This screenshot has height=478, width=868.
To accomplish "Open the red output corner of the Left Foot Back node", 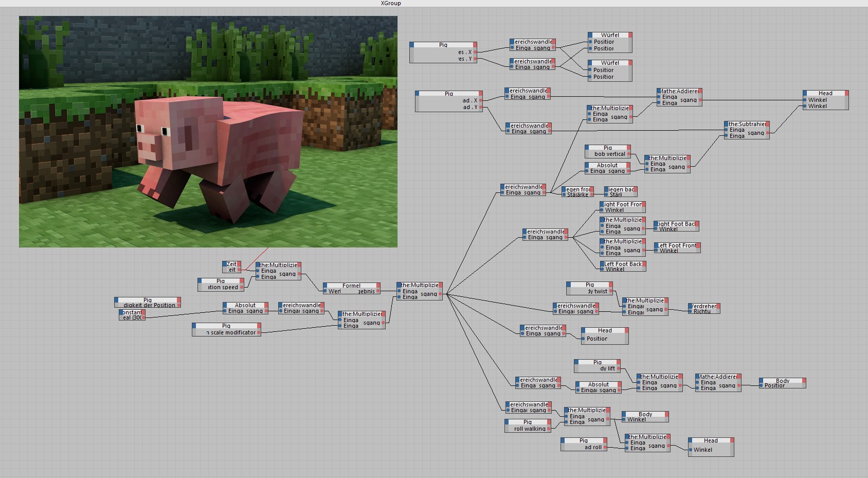I will [644, 263].
